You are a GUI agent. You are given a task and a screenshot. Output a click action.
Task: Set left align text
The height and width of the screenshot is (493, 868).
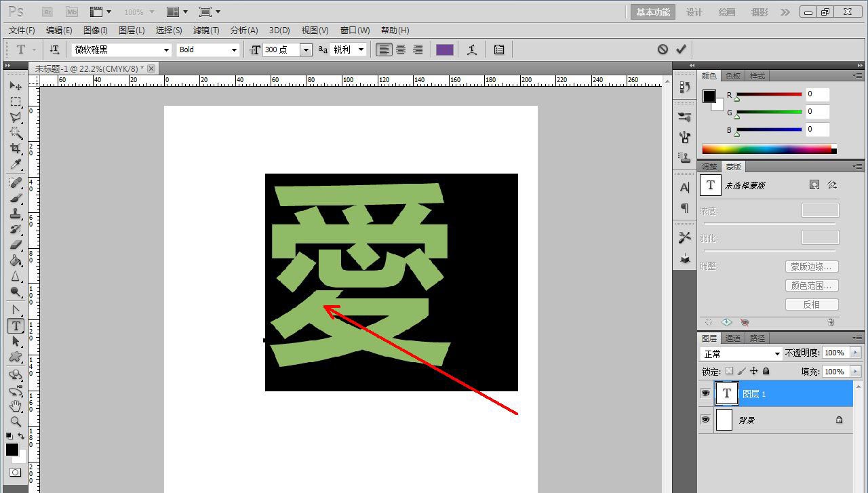click(x=384, y=50)
